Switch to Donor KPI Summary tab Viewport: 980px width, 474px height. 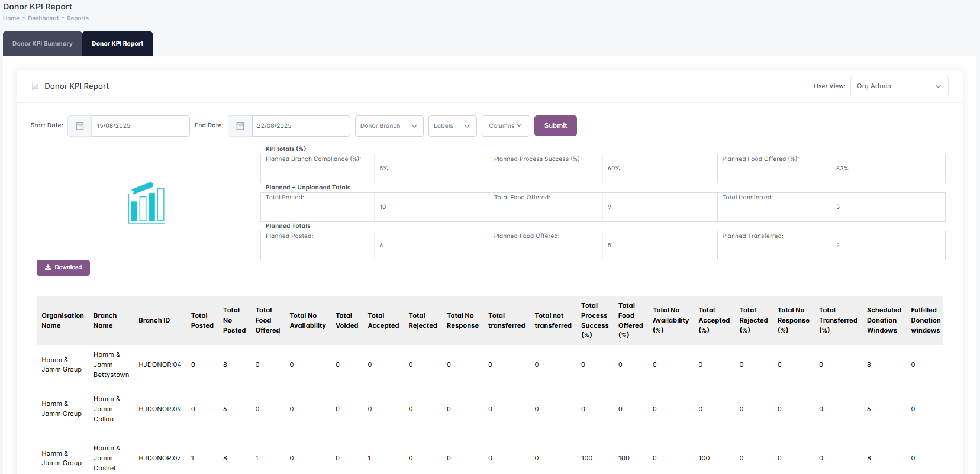point(43,44)
